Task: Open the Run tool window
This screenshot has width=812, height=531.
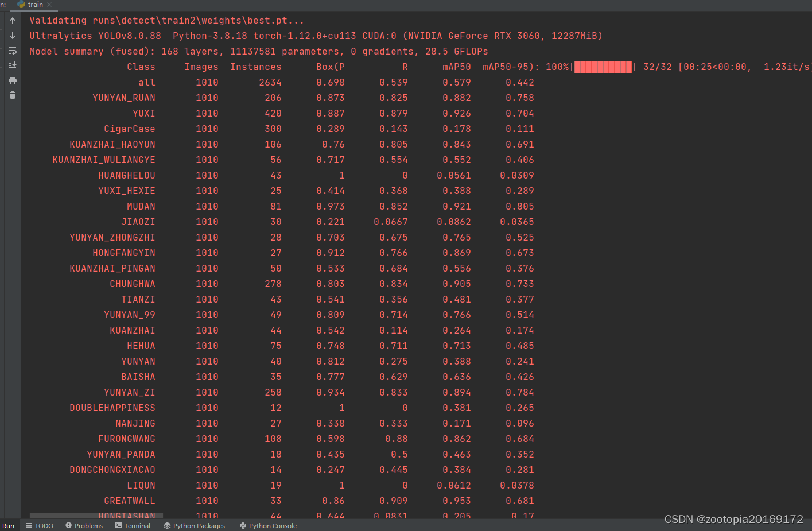Action: point(8,526)
